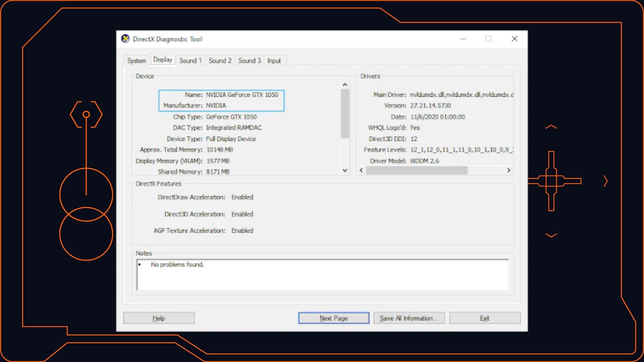644x362 pixels.
Task: Click the Feature Levels value text
Action: [462, 150]
